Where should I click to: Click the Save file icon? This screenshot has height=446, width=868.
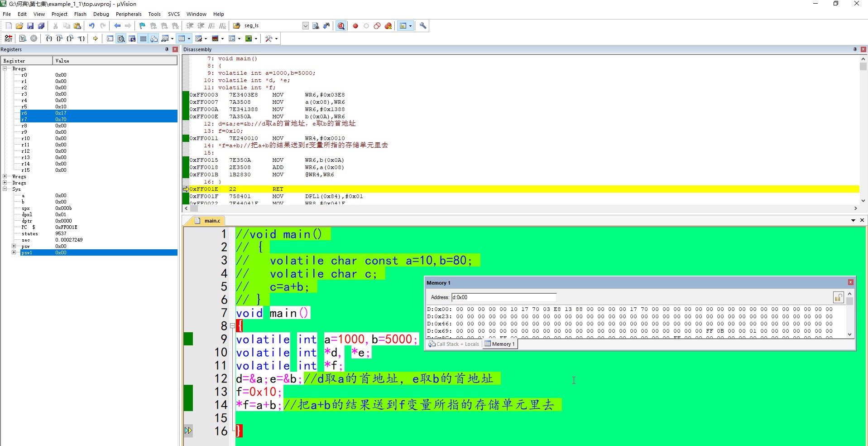click(x=30, y=26)
